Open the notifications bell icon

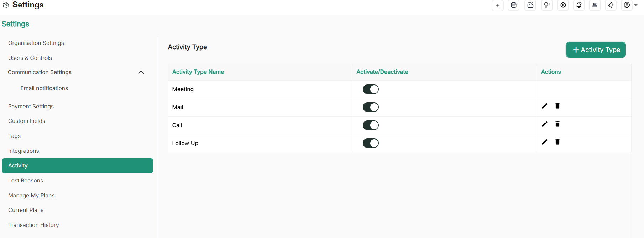click(x=579, y=5)
